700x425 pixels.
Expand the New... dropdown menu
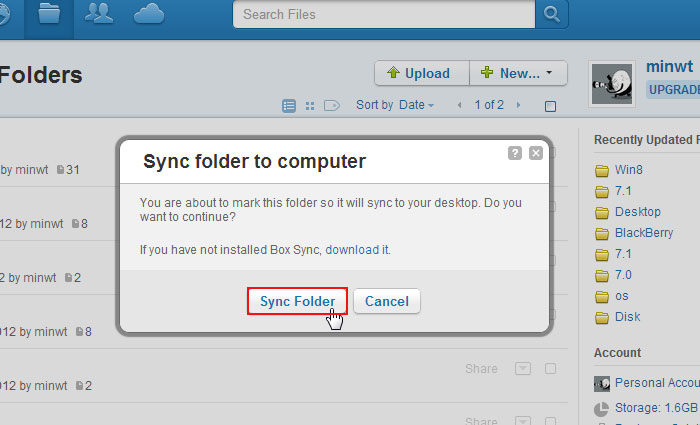[x=518, y=73]
